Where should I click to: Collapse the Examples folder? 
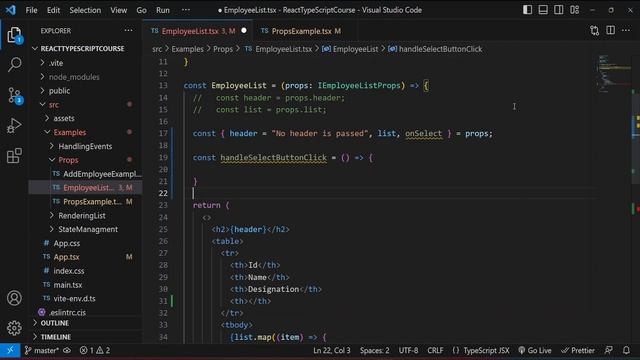pos(70,132)
